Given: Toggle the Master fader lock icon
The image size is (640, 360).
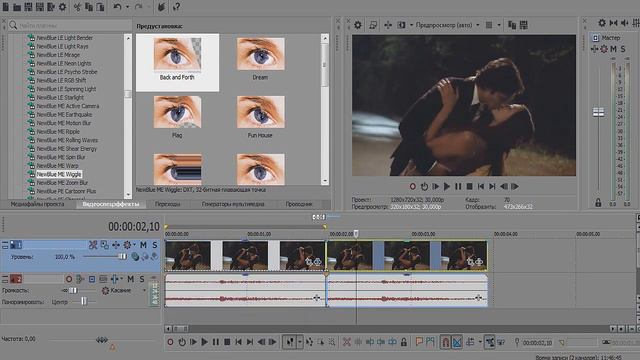Looking at the screenshot, I should point(598,202).
